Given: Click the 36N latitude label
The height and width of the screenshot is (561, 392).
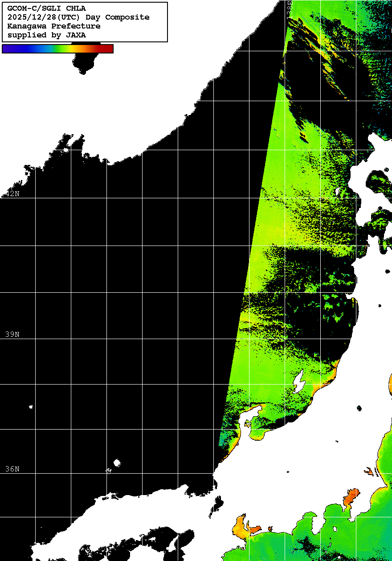Looking at the screenshot, I should click(x=12, y=469).
